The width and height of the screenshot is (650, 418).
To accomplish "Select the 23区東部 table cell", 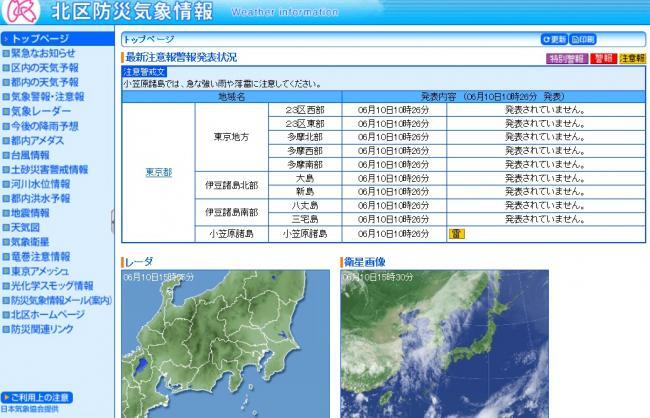I will [x=305, y=124].
